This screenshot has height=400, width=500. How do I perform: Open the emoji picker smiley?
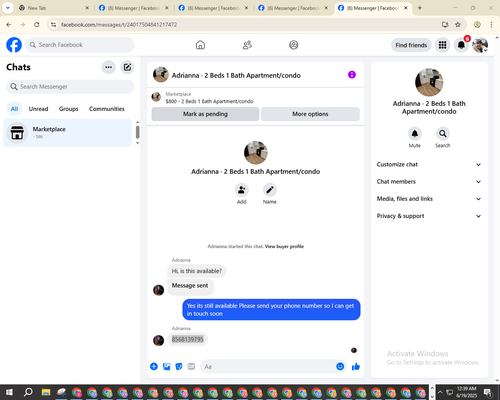[x=340, y=367]
